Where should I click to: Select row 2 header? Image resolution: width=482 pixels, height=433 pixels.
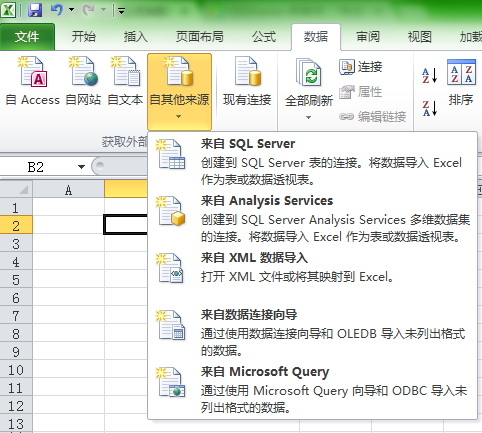pyautogui.click(x=16, y=226)
